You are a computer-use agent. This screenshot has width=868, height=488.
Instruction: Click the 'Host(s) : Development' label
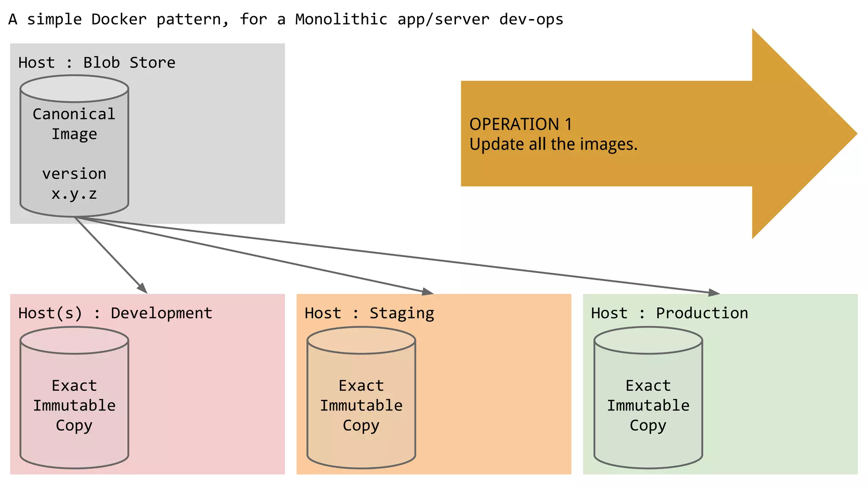click(x=115, y=313)
